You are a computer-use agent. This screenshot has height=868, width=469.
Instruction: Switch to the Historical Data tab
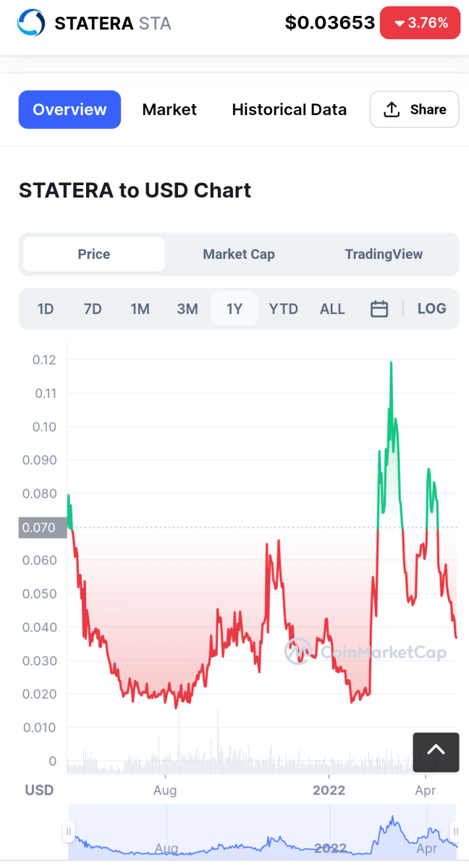click(x=289, y=109)
